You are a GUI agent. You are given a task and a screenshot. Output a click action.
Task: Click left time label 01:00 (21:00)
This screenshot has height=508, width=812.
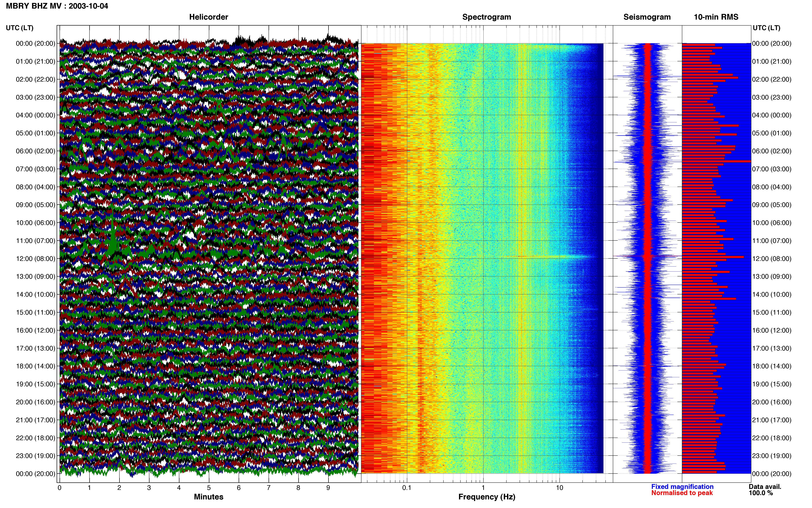(36, 61)
